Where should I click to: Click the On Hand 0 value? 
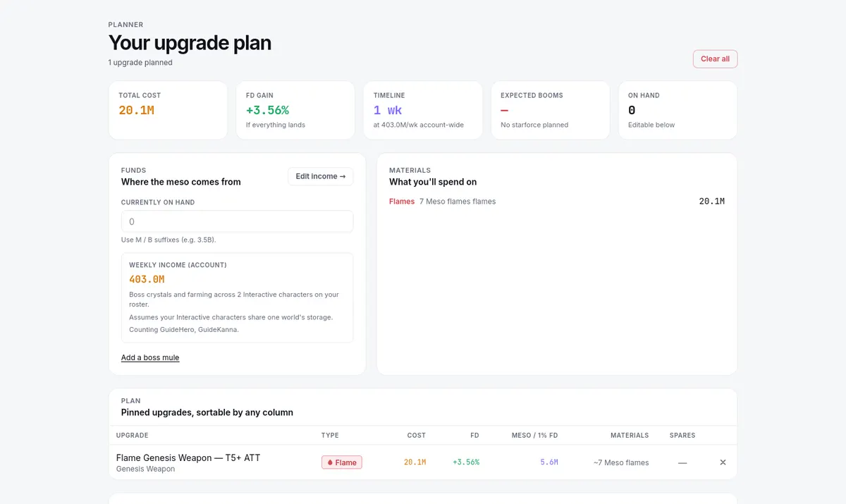click(x=632, y=110)
